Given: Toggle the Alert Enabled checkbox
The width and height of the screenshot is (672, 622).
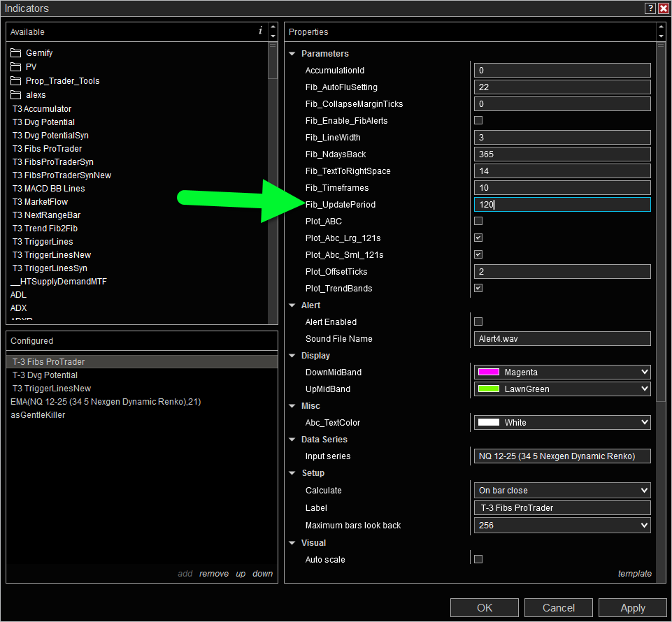Looking at the screenshot, I should coord(478,322).
